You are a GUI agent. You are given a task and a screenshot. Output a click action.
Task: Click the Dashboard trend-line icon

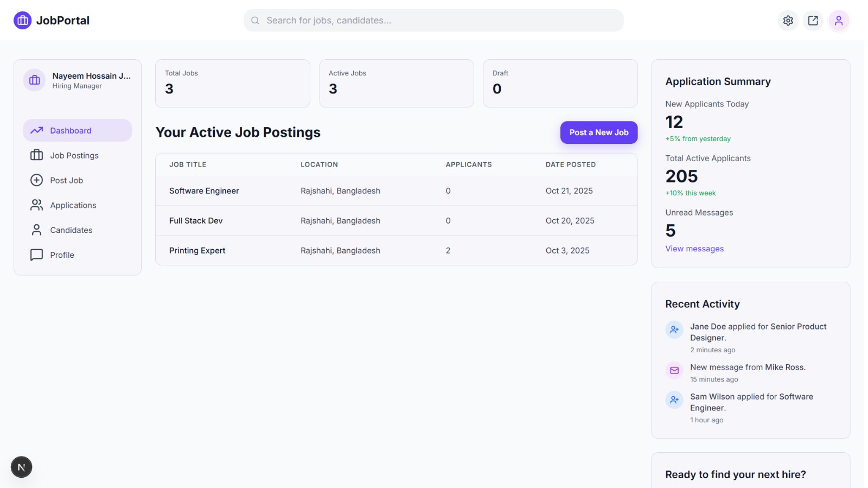click(36, 130)
